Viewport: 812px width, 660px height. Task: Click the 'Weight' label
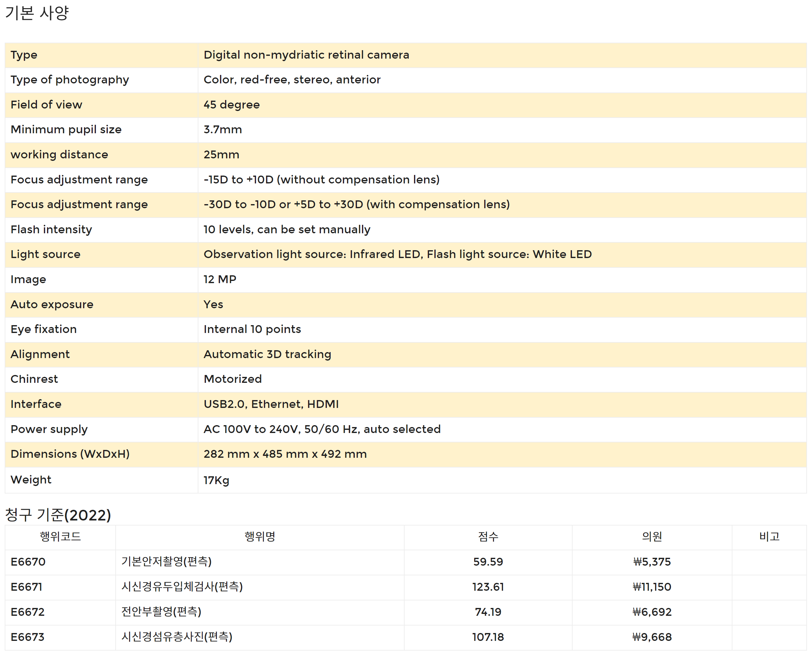click(x=31, y=480)
